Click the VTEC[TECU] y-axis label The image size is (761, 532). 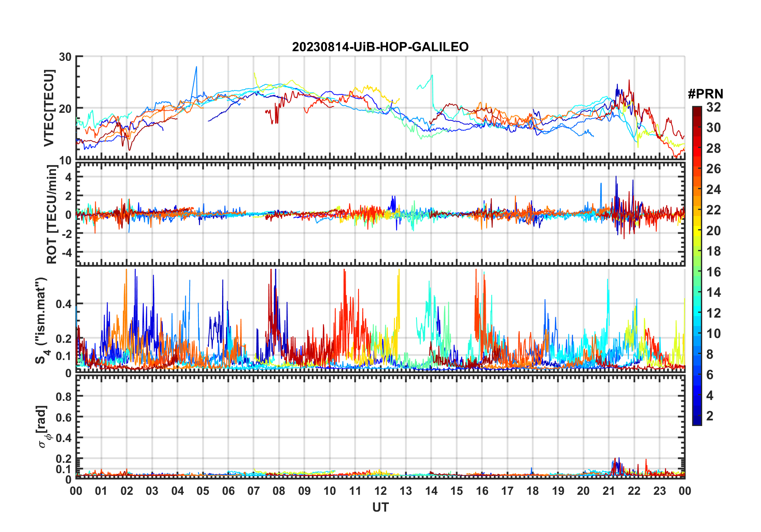pos(49,108)
